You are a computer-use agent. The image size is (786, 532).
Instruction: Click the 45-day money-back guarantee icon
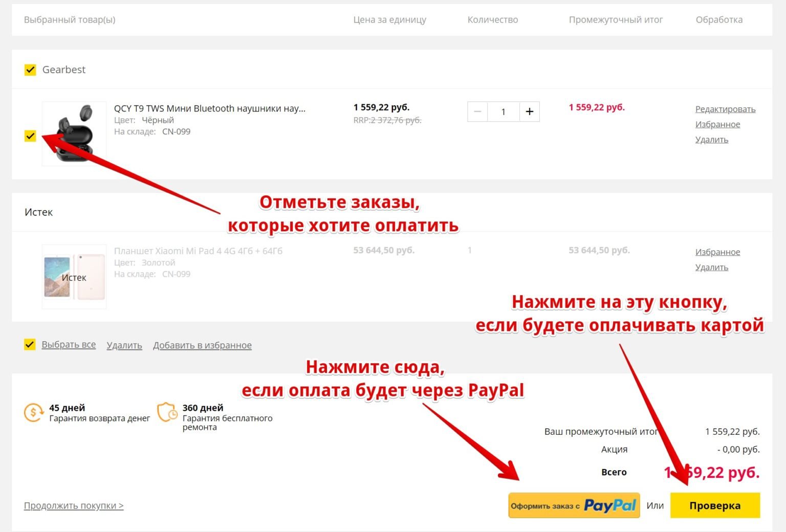pos(34,412)
